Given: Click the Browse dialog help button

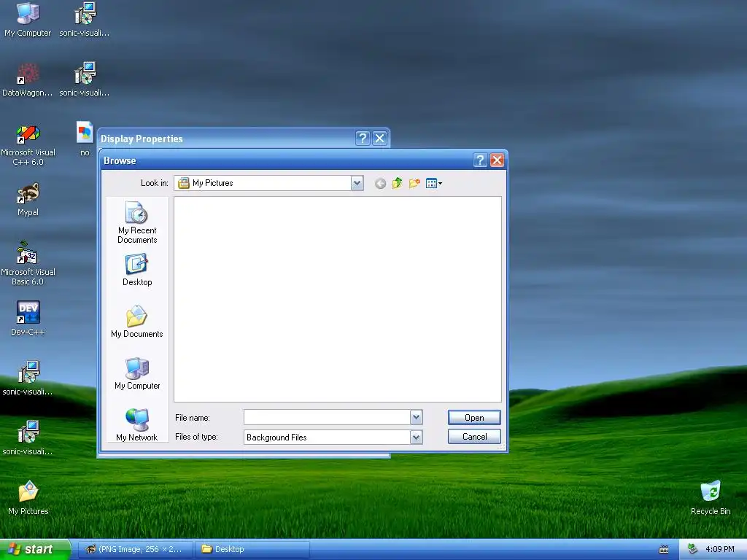Looking at the screenshot, I should pos(480,160).
